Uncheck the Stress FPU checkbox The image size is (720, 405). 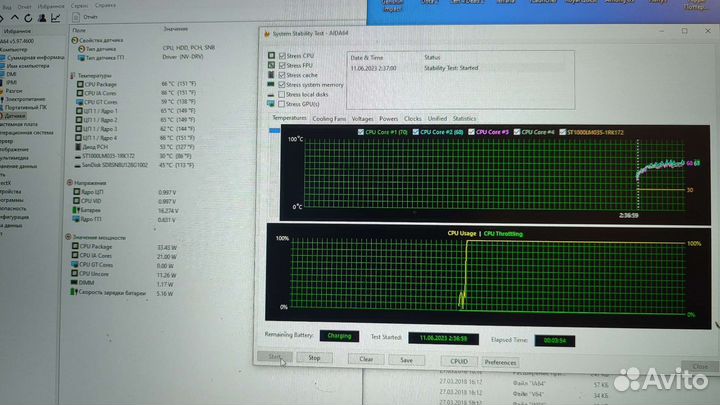click(x=282, y=65)
